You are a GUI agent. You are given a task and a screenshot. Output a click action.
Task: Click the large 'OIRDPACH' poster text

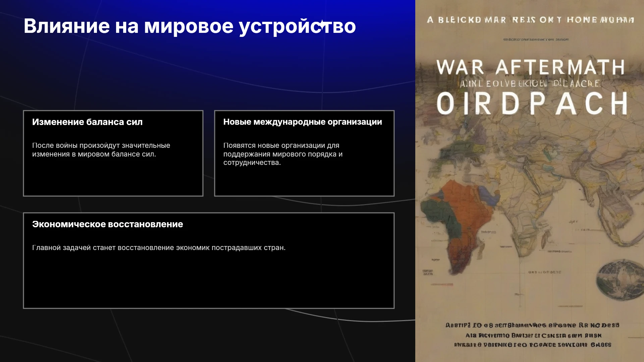532,104
